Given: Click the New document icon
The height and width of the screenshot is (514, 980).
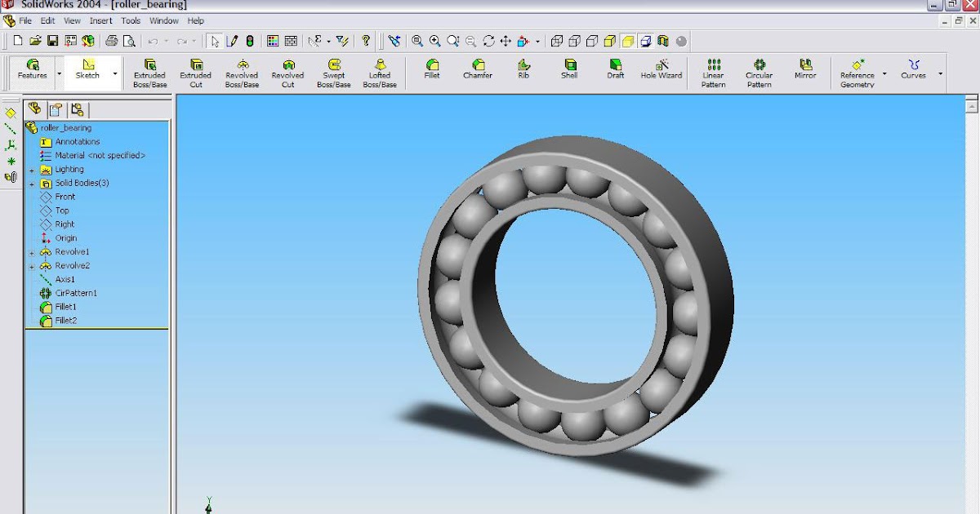Looking at the screenshot, I should [x=18, y=40].
